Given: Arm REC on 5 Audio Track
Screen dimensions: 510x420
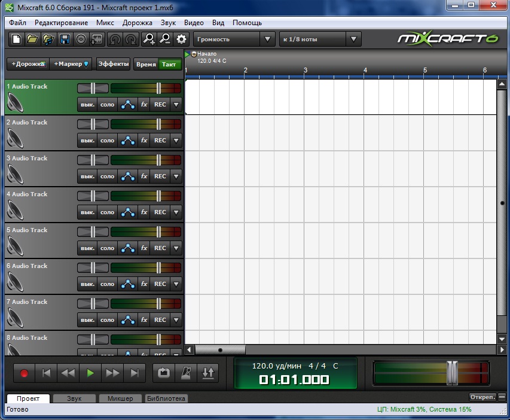Looking at the screenshot, I should (x=160, y=248).
